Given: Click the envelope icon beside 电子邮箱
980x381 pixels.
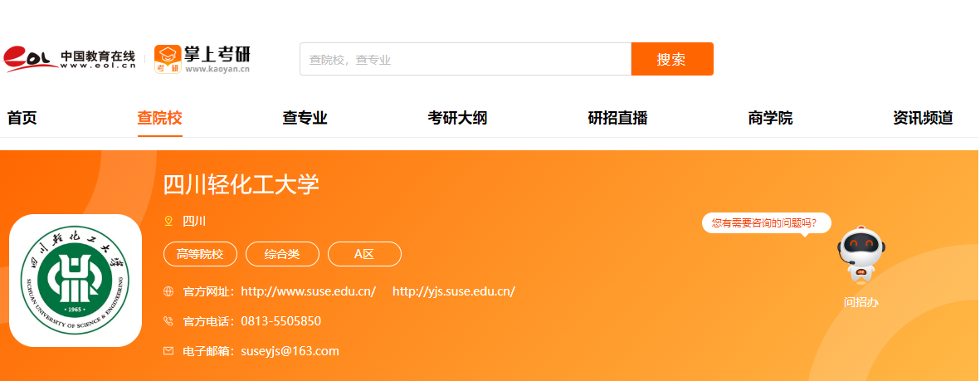Looking at the screenshot, I should point(168,351).
